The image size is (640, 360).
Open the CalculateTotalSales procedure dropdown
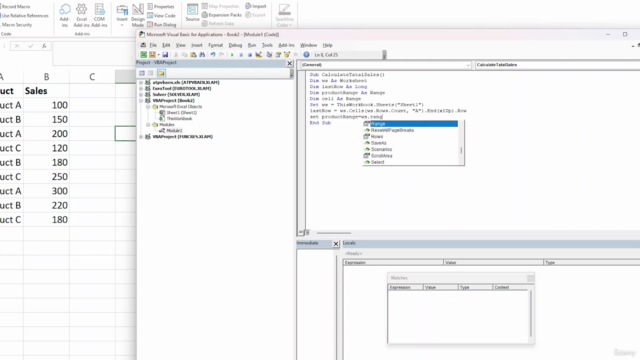[x=557, y=65]
